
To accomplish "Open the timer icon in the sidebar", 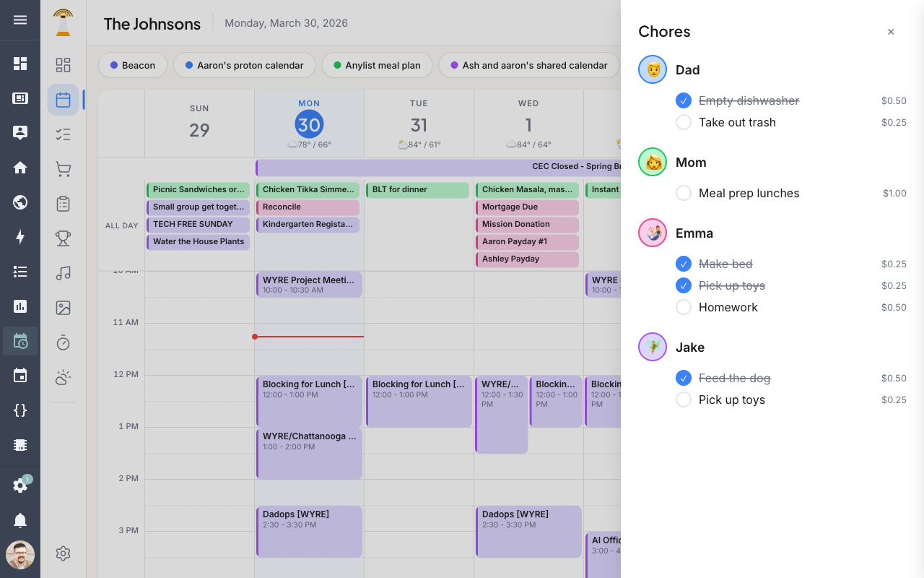I will 63,342.
